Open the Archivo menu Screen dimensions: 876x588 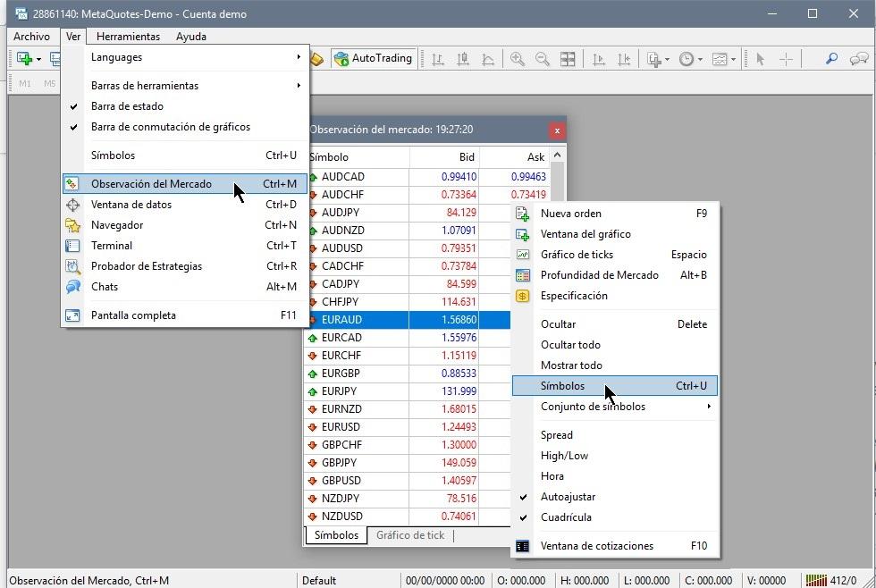(x=31, y=37)
